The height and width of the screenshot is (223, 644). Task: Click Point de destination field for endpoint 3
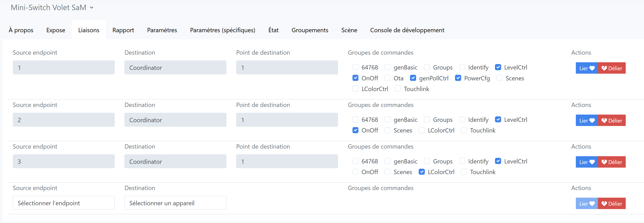(287, 161)
